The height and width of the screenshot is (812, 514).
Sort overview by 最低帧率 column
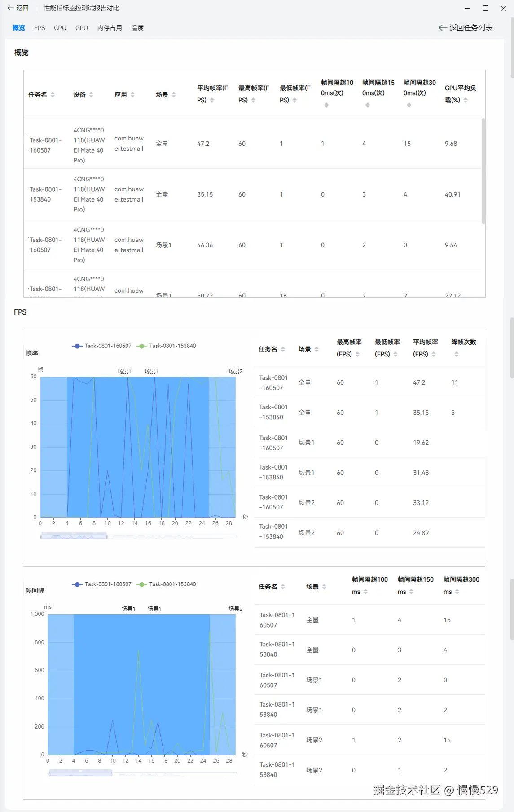click(x=294, y=100)
